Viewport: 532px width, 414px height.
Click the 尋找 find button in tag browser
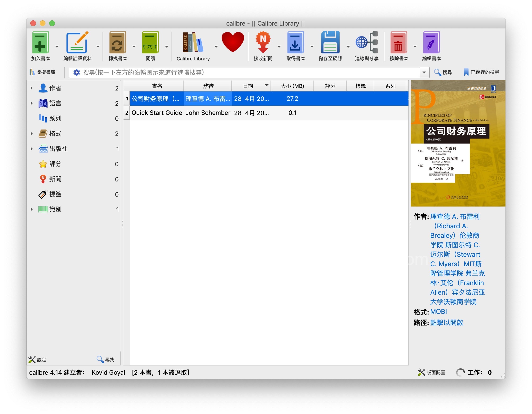(105, 359)
